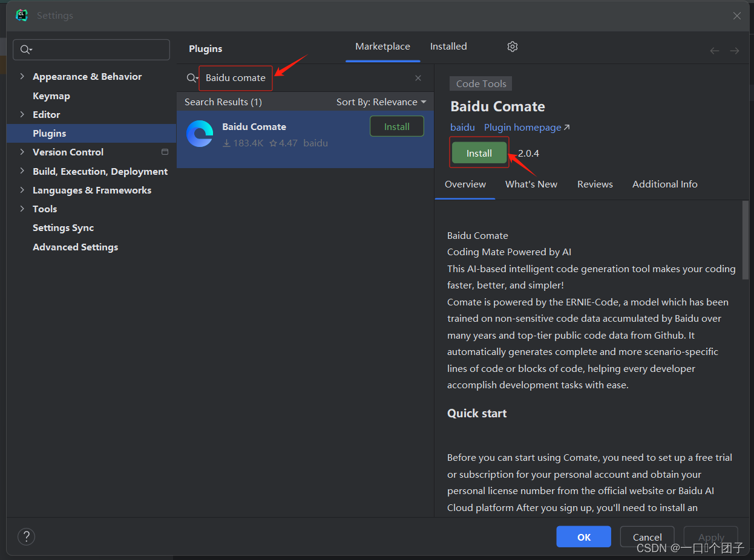
Task: Open Settings Sync in settings tree
Action: click(x=63, y=228)
